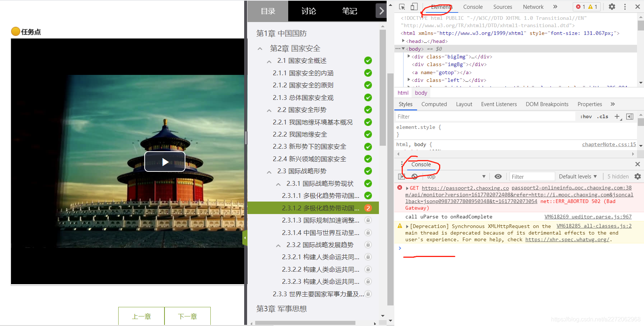Click the Styles filter input field

485,116
